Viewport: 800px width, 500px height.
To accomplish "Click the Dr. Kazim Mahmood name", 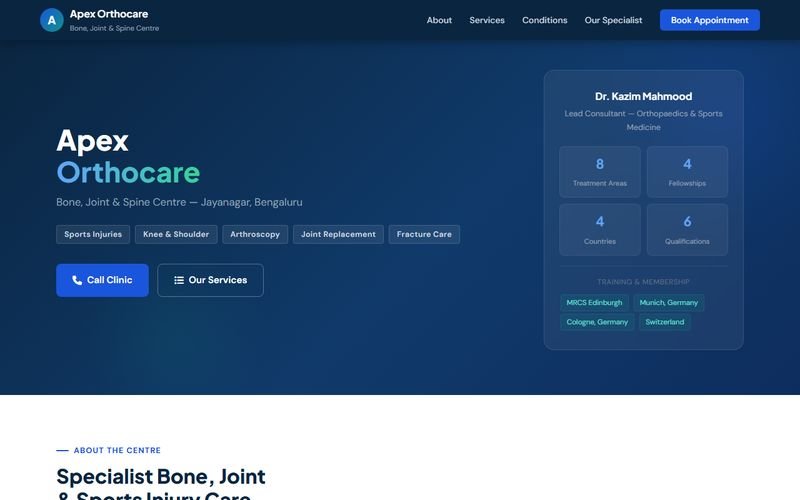I will 643,96.
